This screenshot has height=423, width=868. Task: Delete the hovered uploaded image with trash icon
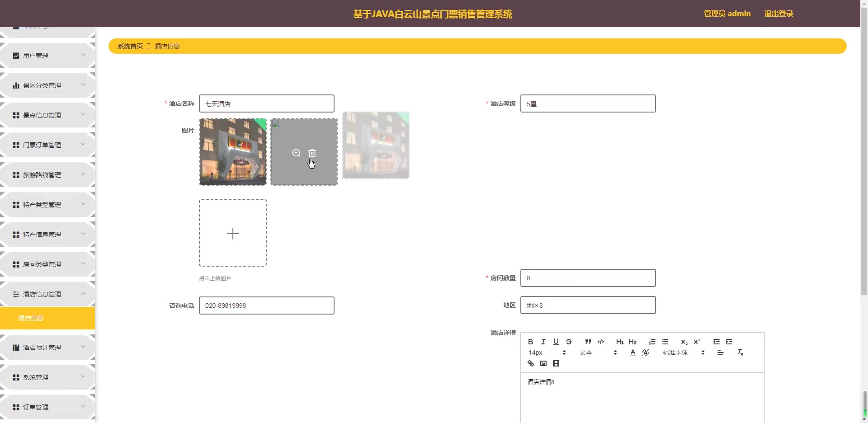[312, 153]
